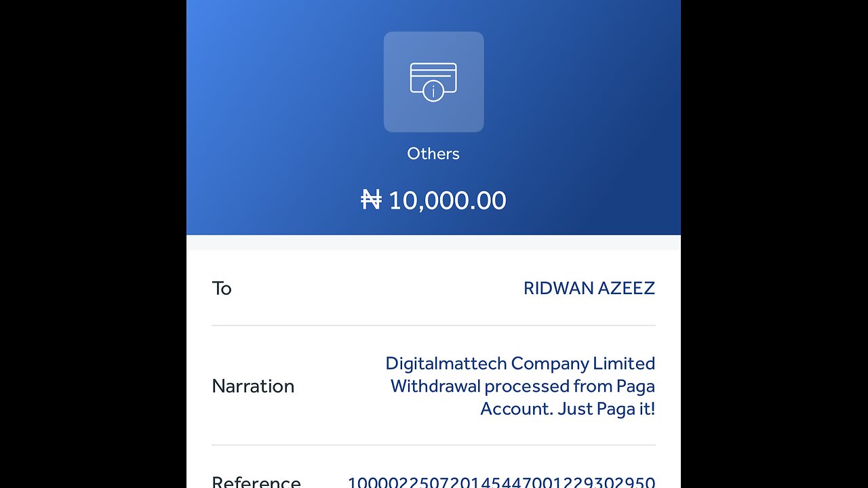Click the black area left of app
Screen dimensions: 868x488
[x=93, y=244]
